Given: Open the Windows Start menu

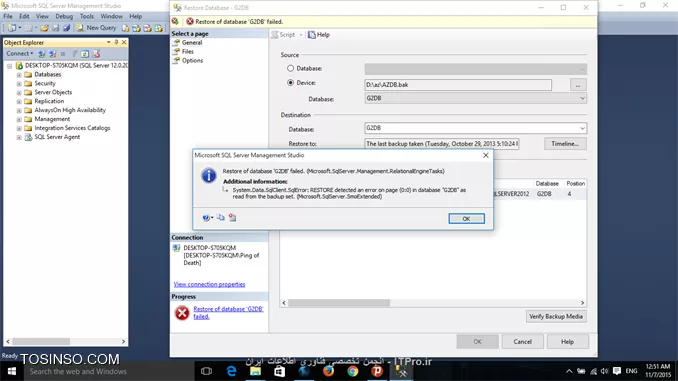Looking at the screenshot, I should coord(12,371).
